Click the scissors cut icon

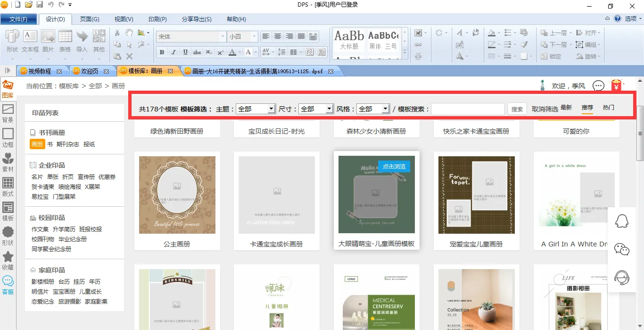(x=117, y=33)
